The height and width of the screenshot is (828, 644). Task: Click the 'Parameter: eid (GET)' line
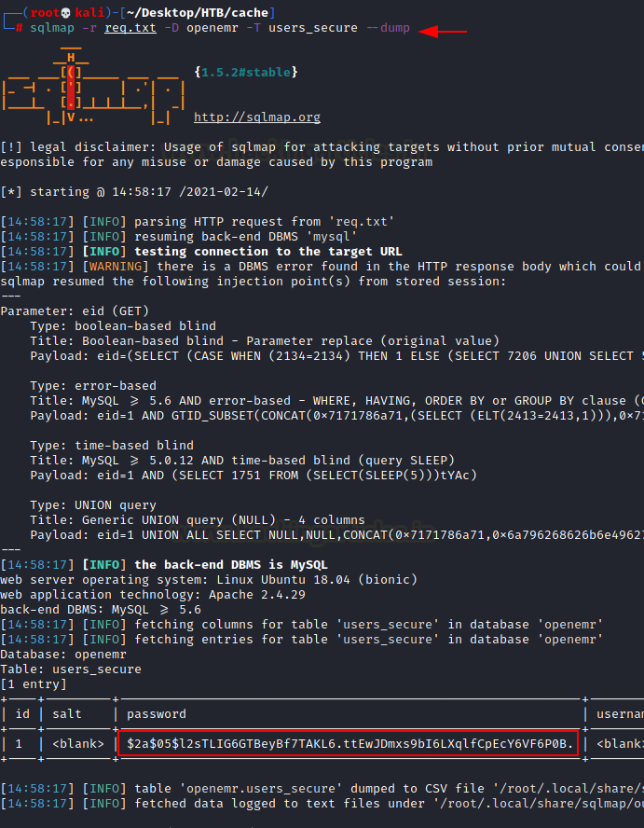click(75, 311)
